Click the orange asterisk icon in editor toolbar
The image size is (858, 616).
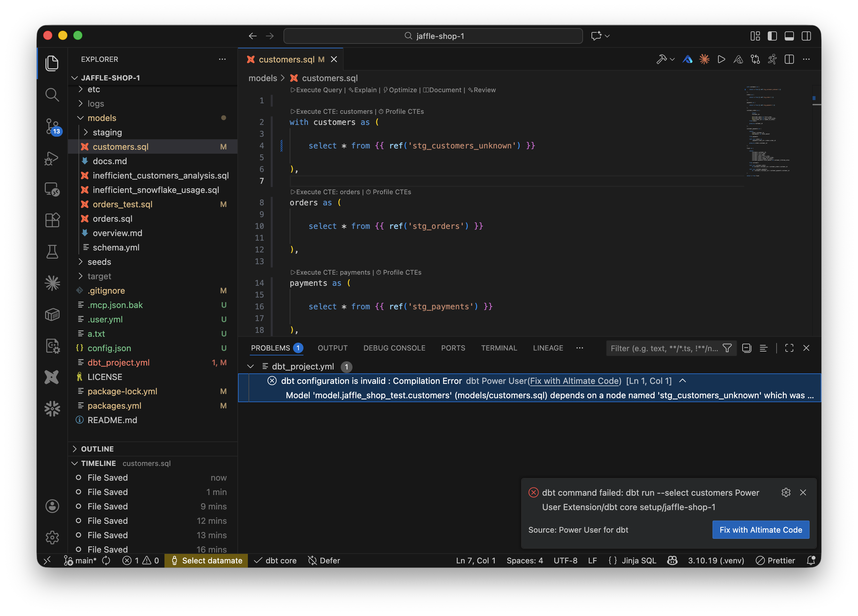[x=704, y=60]
